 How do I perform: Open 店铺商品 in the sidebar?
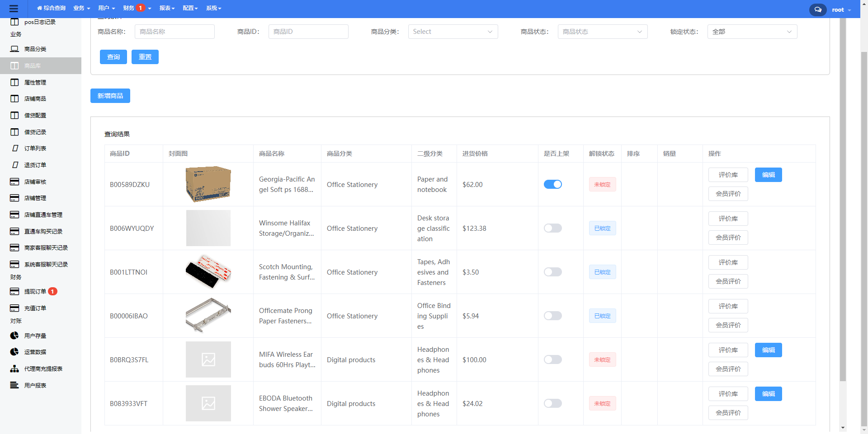pos(35,98)
